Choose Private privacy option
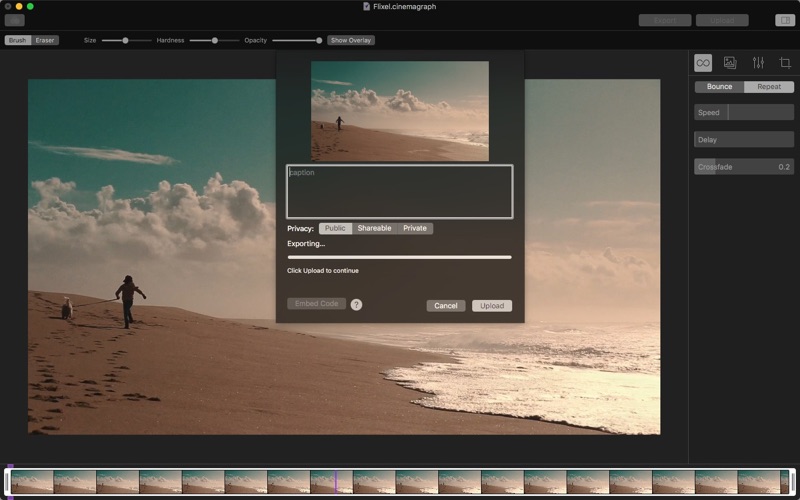The width and height of the screenshot is (800, 500). pos(415,228)
